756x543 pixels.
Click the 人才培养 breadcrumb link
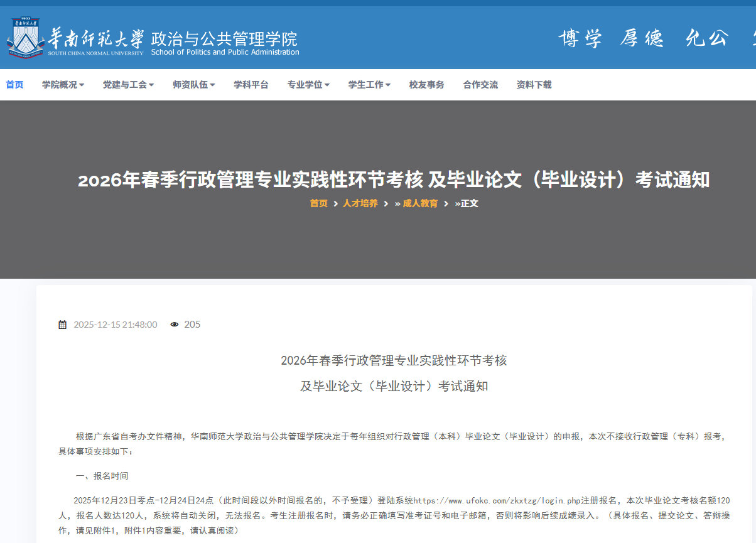[360, 203]
